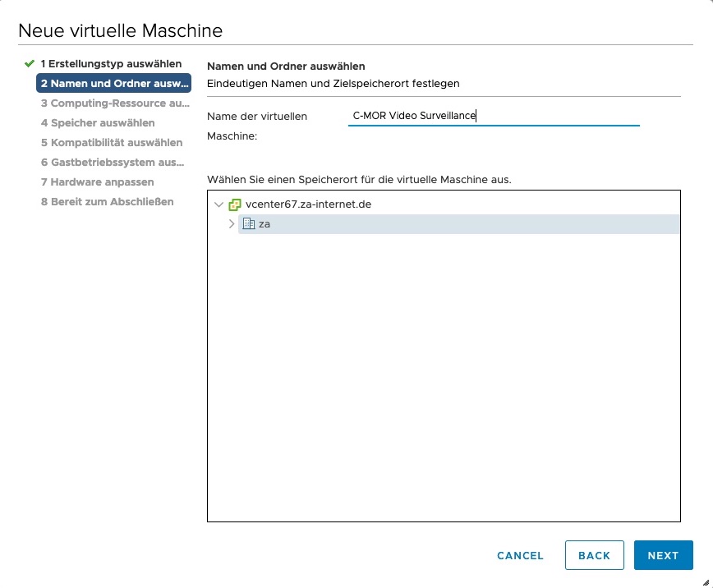Click the green checkmark next to step 1
The image size is (713, 588).
[30, 63]
